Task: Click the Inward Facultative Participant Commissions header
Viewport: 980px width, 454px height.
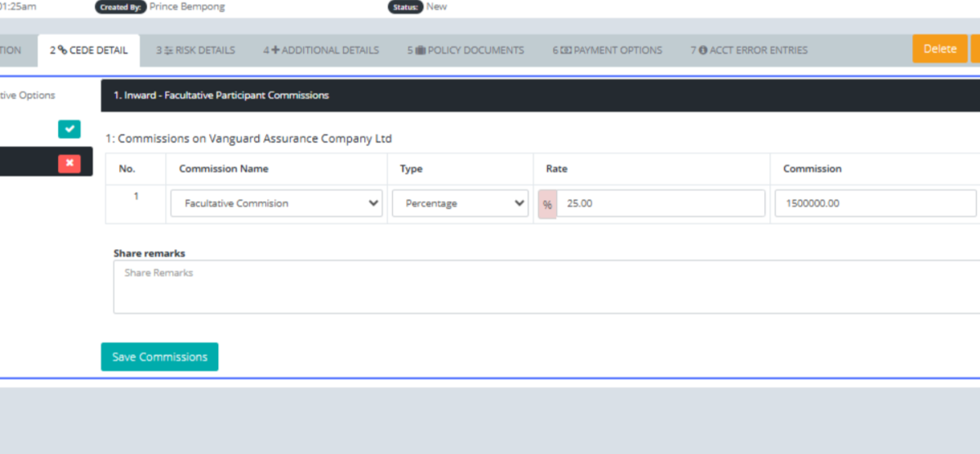Action: pyautogui.click(x=221, y=96)
